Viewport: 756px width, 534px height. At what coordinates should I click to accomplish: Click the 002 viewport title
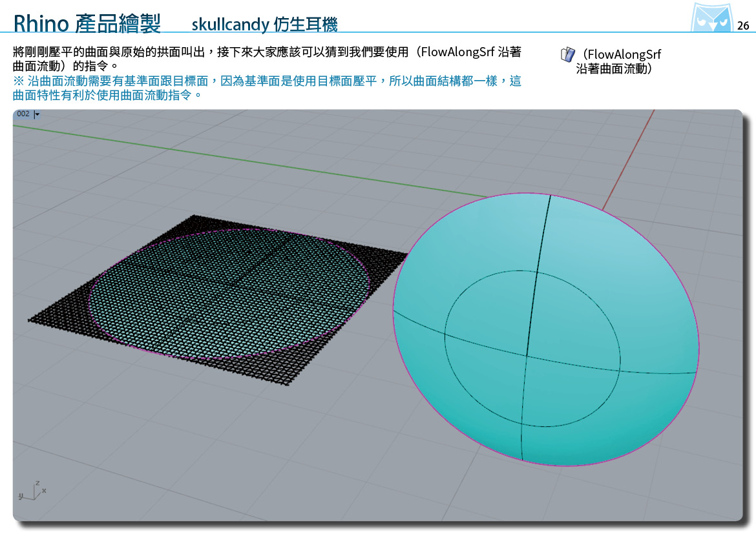pos(23,114)
